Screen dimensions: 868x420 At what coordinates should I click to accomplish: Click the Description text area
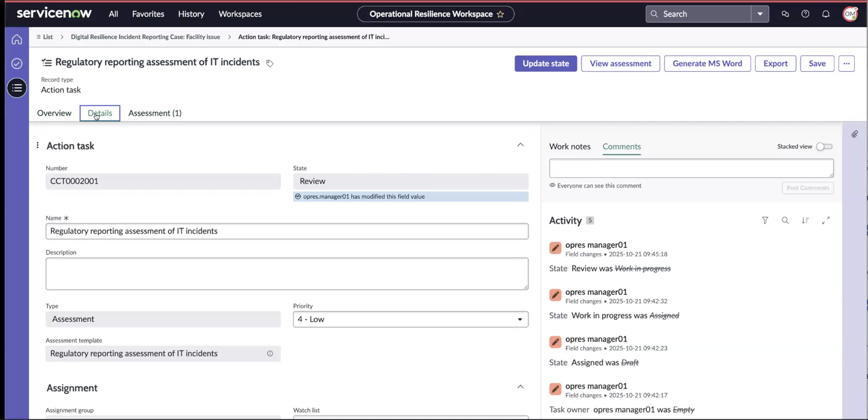287,273
